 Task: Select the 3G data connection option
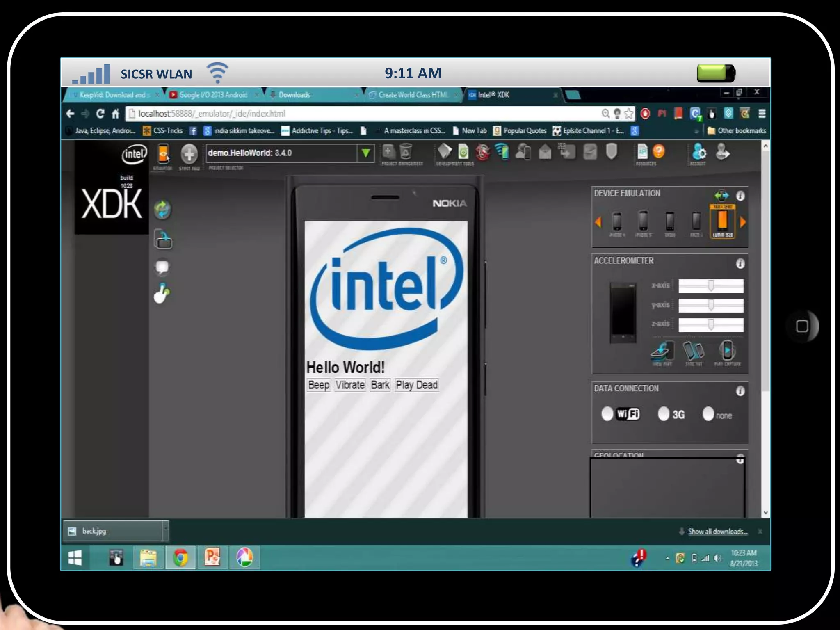pyautogui.click(x=663, y=414)
